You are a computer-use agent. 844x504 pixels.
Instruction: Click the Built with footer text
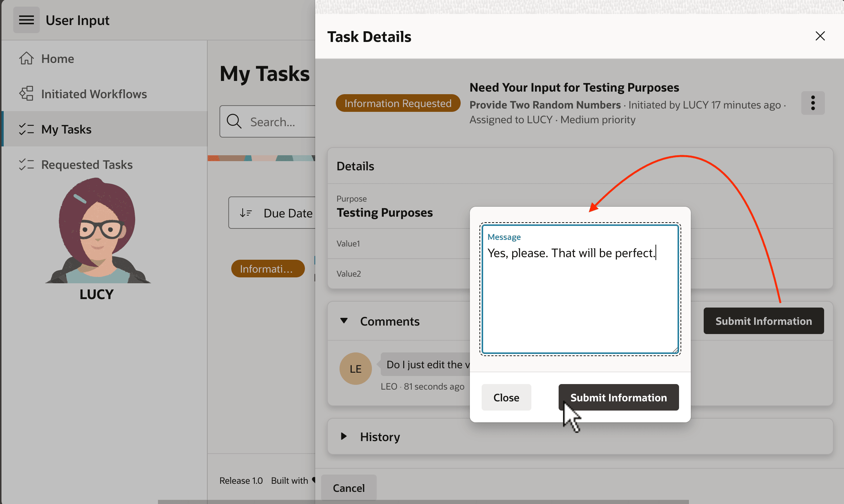[x=289, y=480]
